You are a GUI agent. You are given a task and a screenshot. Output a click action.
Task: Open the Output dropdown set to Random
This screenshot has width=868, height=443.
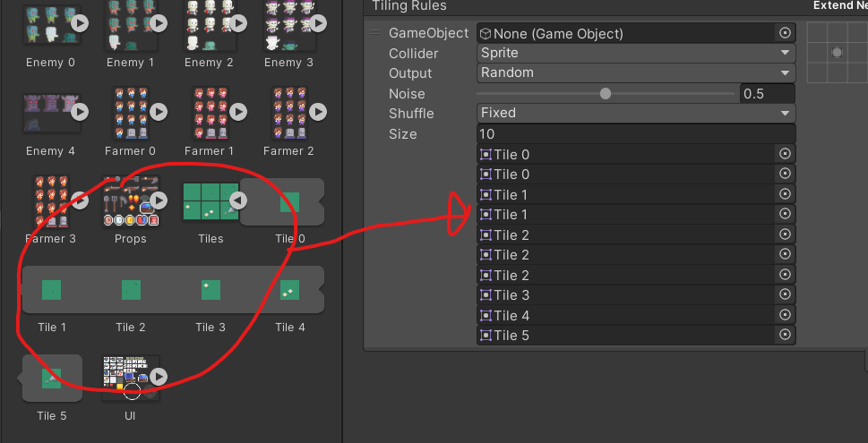click(636, 73)
